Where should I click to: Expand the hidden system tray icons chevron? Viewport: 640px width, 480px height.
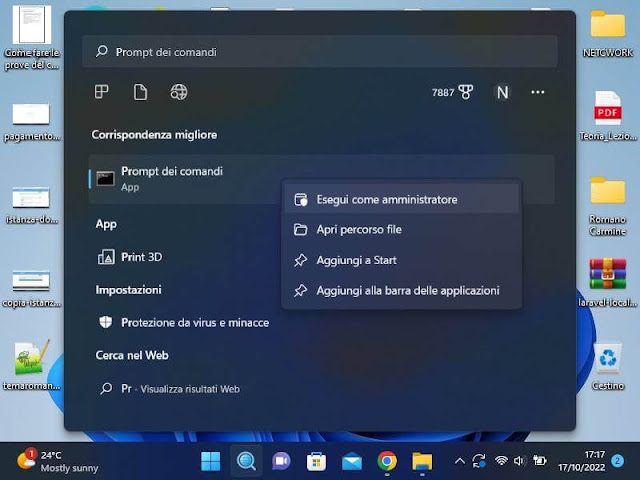tap(460, 461)
